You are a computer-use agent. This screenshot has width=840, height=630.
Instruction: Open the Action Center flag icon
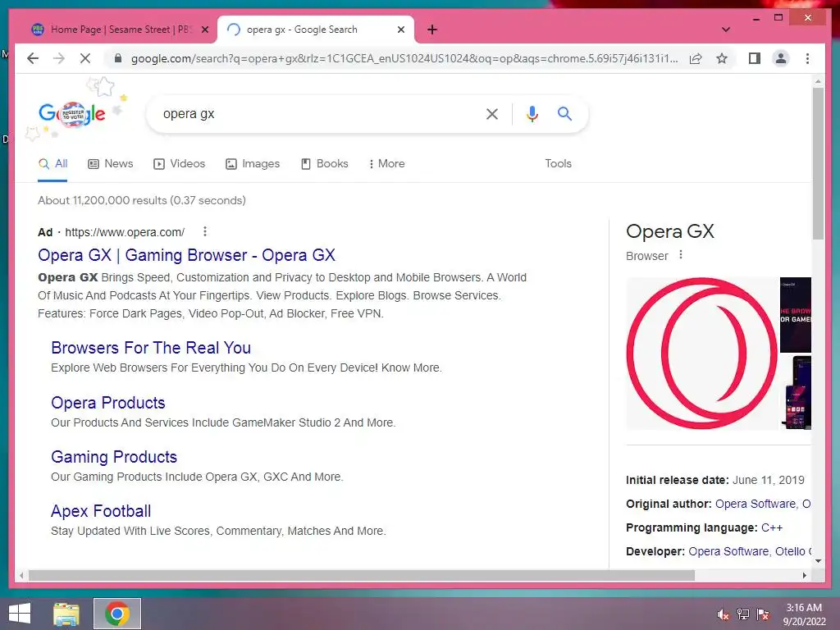tap(763, 614)
